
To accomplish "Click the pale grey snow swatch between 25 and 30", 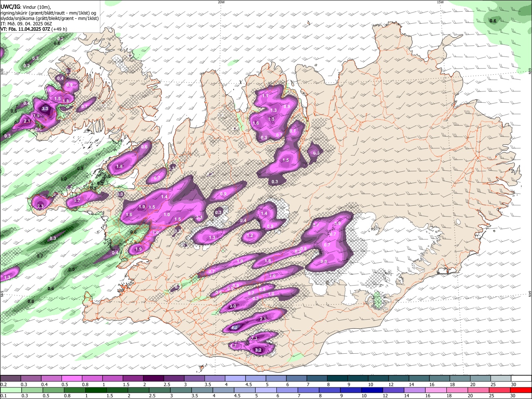I will [500, 379].
